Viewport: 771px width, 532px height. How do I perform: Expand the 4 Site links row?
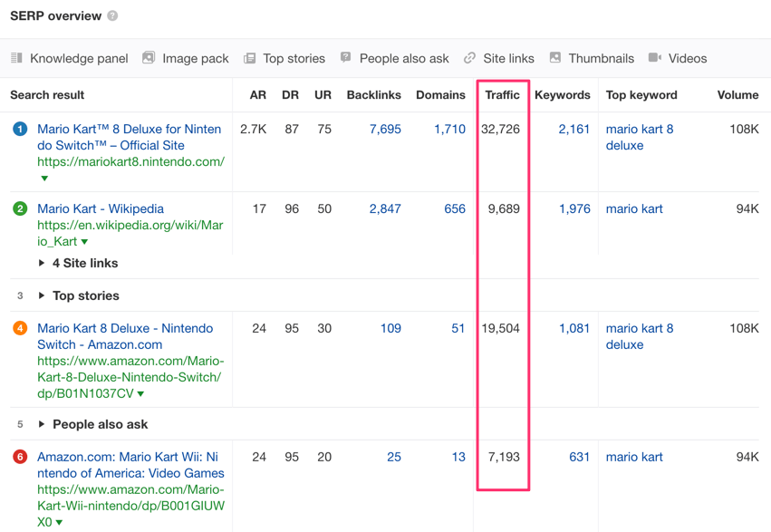click(79, 263)
